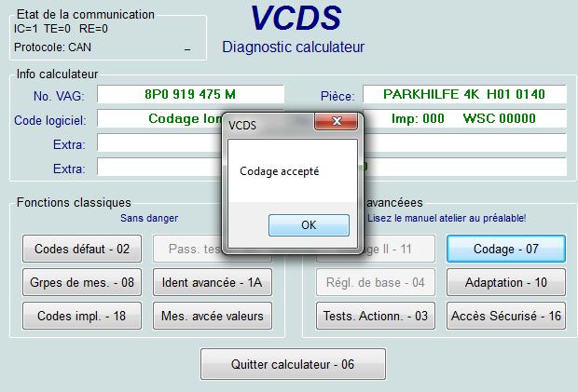Open Mes. avcée valeurs

tap(213, 316)
